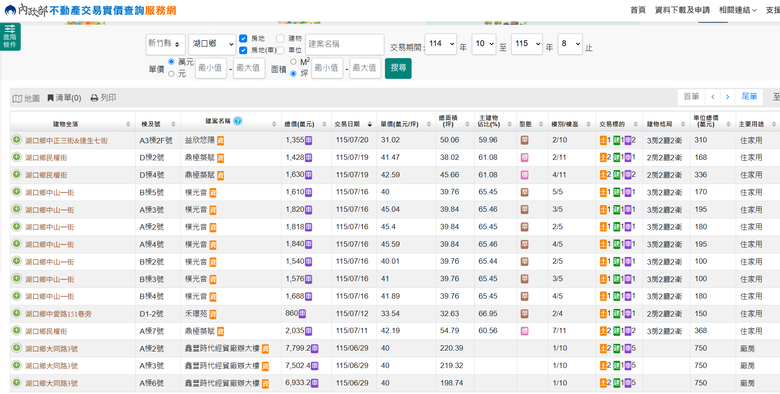780x394 pixels.
Task: Go to 首筆 first record
Action: click(x=691, y=97)
